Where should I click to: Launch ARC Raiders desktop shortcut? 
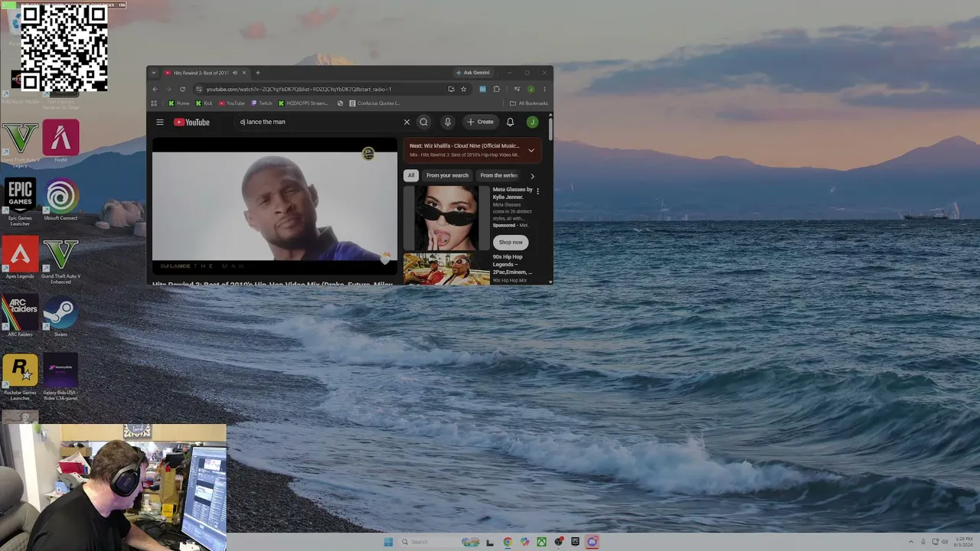tap(20, 316)
